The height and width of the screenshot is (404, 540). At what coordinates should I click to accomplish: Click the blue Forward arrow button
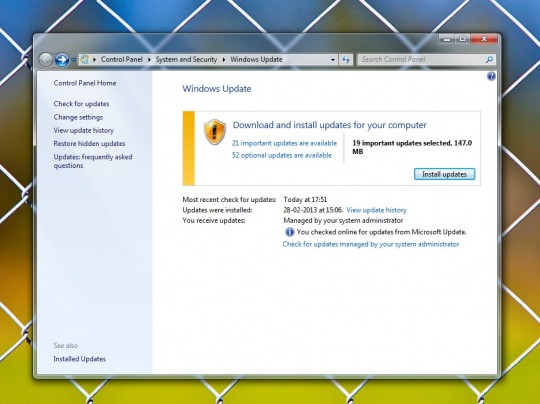click(x=62, y=60)
